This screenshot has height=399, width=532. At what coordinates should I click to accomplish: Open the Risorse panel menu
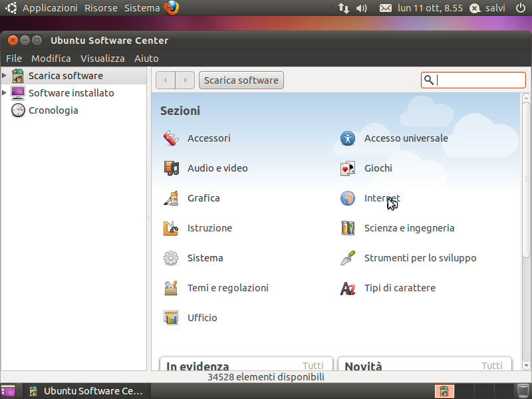[x=101, y=8]
